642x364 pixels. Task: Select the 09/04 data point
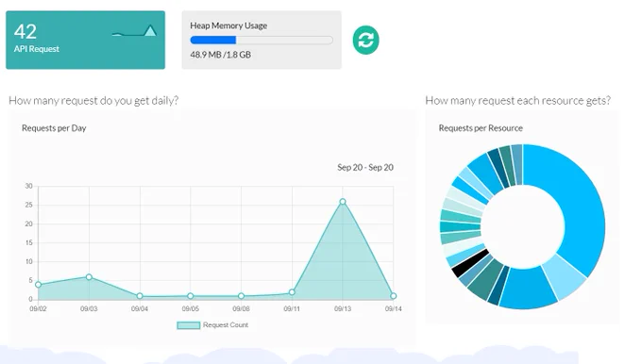point(140,296)
